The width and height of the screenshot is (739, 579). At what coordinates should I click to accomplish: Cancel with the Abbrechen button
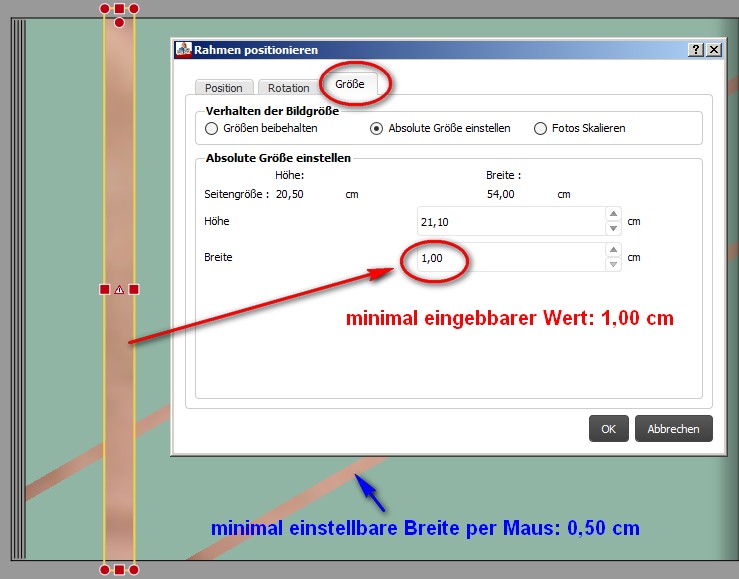(673, 429)
